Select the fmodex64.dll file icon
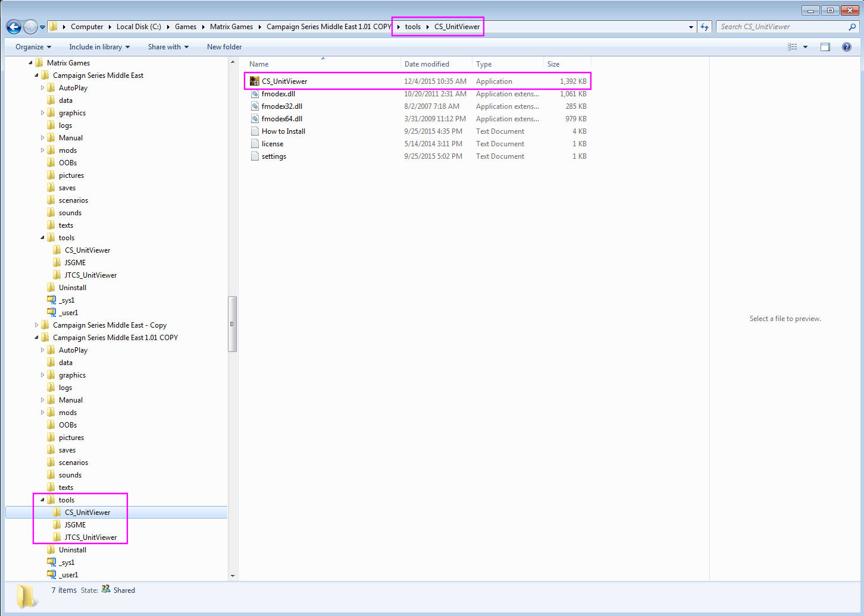This screenshot has height=616, width=864. point(255,119)
